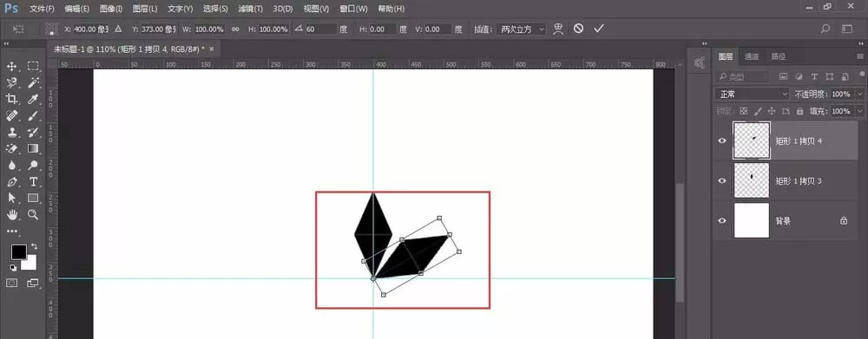
Task: Open the 文件(F) menu
Action: point(42,9)
